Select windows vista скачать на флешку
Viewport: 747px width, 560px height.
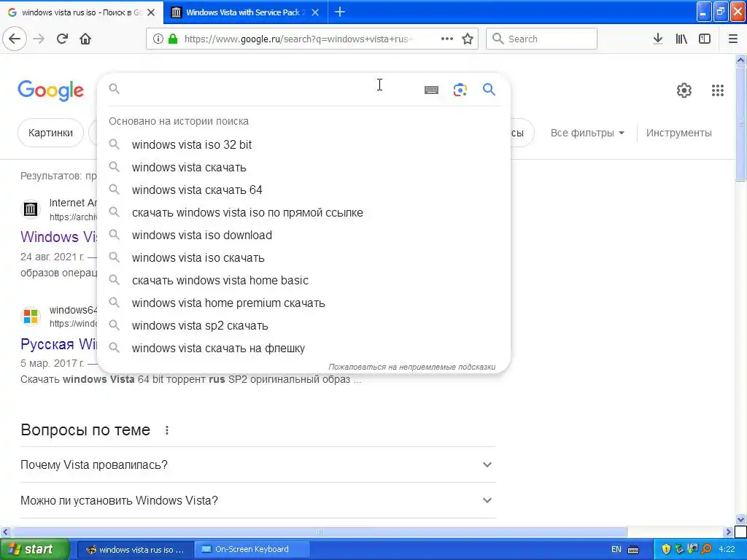(x=303, y=348)
